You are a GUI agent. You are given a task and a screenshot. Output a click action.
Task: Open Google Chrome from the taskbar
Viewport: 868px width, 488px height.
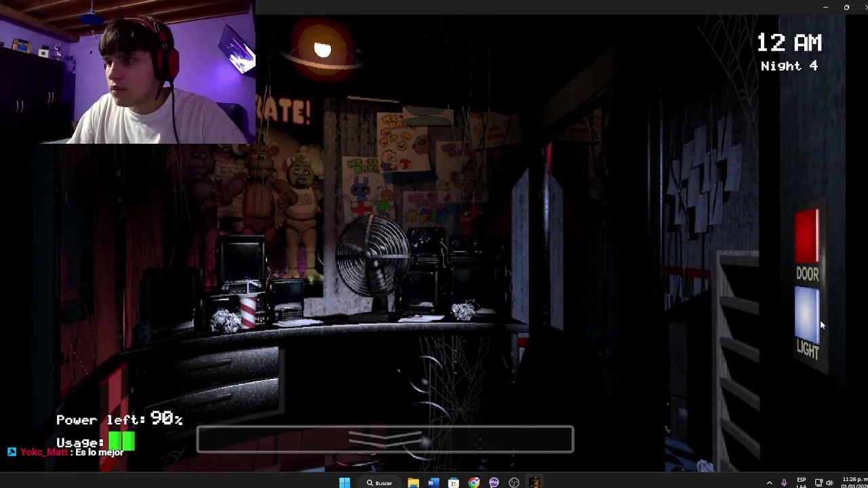point(474,483)
